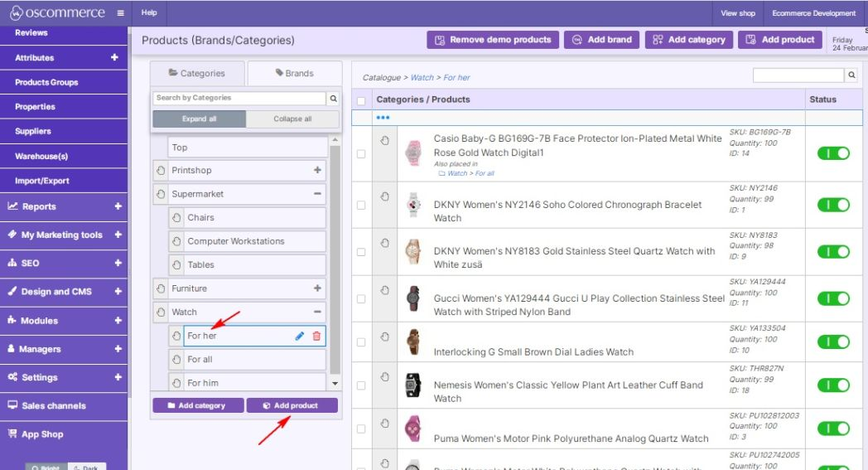Select the For all category tree item
This screenshot has height=470, width=868.
click(254, 360)
